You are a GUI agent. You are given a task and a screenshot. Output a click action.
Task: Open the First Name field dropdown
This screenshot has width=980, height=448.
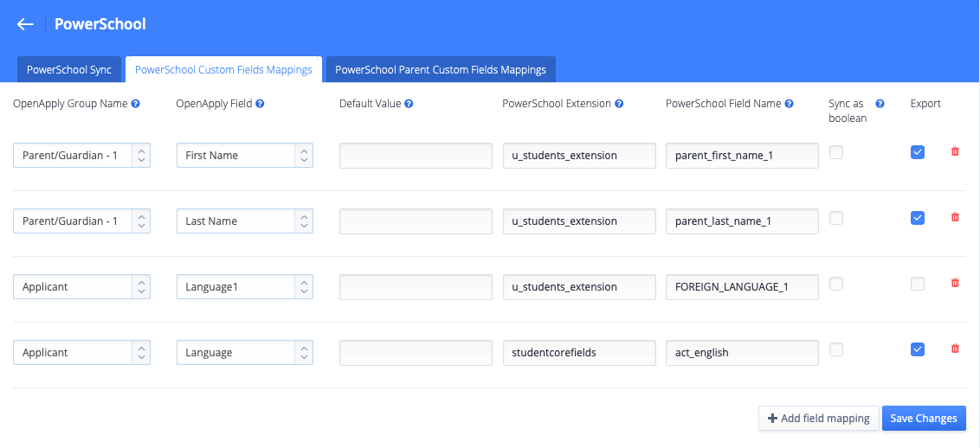[x=244, y=156]
